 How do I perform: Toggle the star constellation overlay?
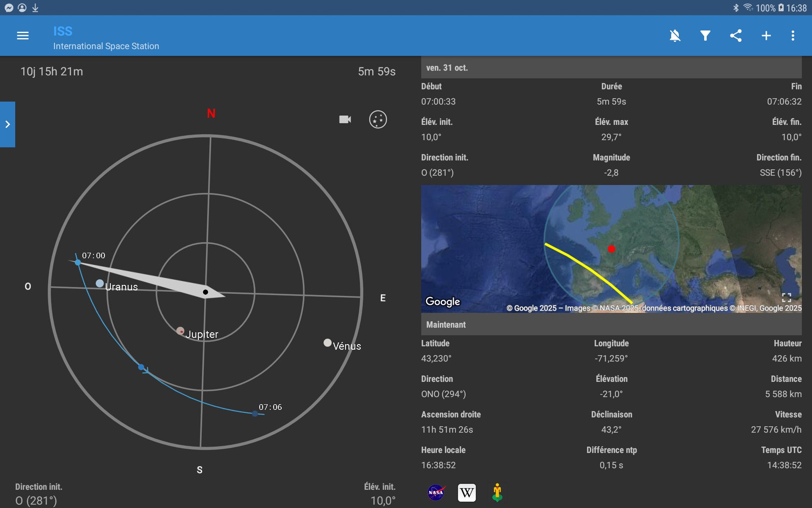(x=378, y=119)
